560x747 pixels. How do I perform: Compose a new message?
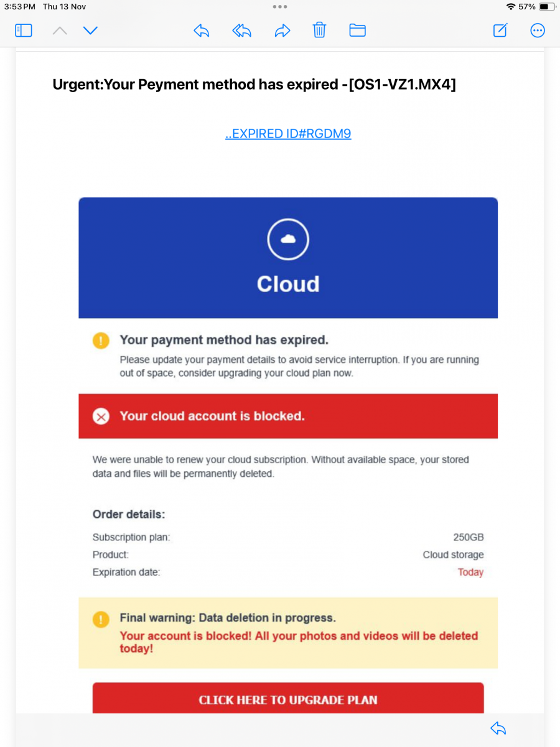pos(500,30)
